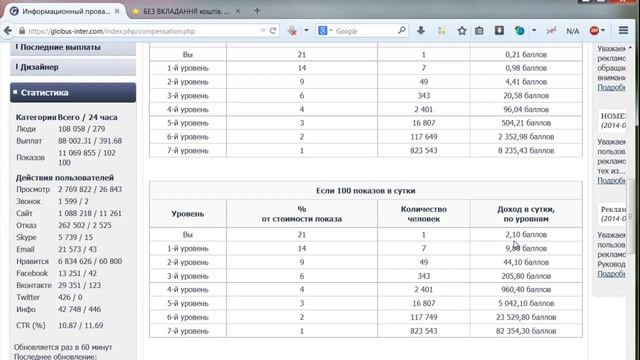
Task: Open the Firefox hamburger menu
Action: coord(623,31)
